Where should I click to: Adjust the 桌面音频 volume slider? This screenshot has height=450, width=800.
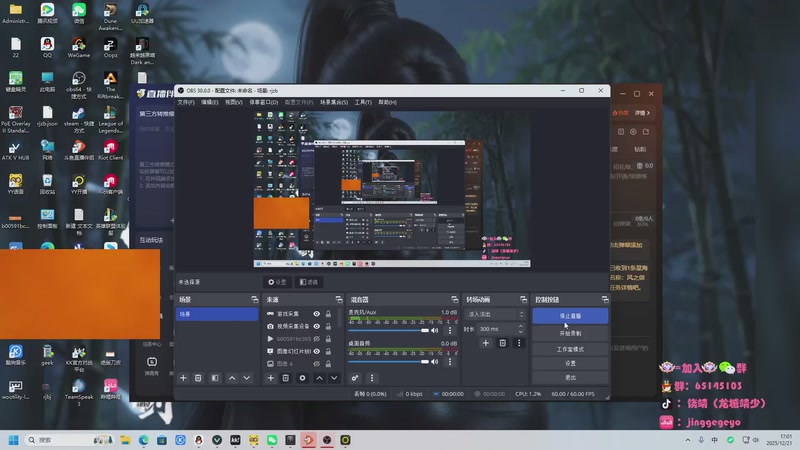(x=388, y=362)
